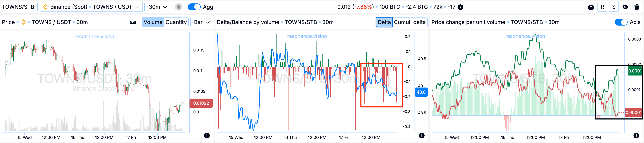
Task: Expand the 30m timeframe dropdown
Action: point(158,7)
